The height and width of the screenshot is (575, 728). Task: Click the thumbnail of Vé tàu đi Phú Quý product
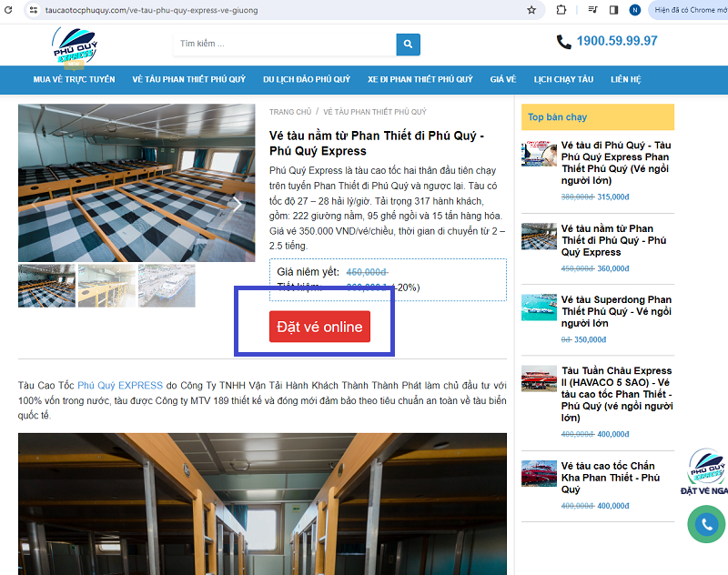pyautogui.click(x=539, y=153)
